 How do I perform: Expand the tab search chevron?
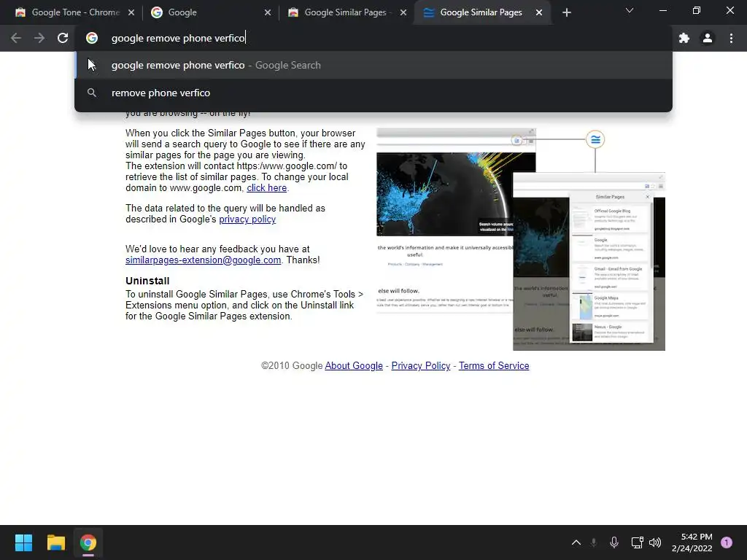click(x=630, y=10)
